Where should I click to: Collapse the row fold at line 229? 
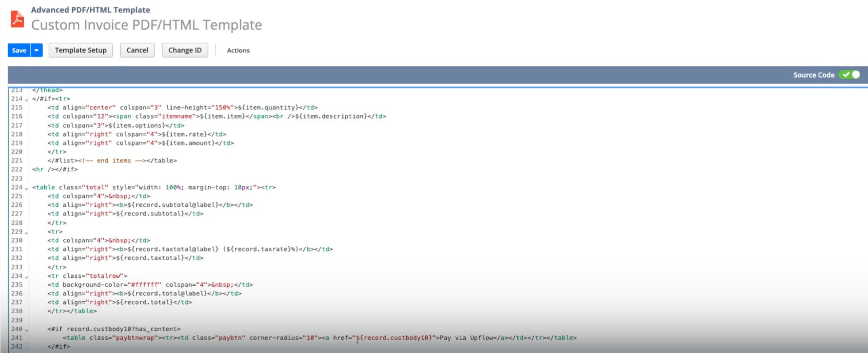(x=26, y=233)
